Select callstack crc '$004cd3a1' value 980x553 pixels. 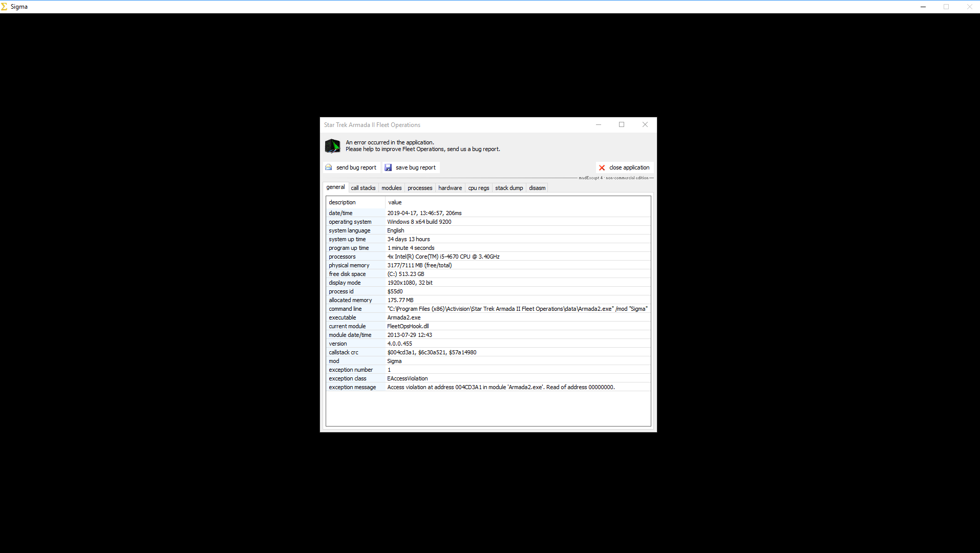pyautogui.click(x=432, y=352)
